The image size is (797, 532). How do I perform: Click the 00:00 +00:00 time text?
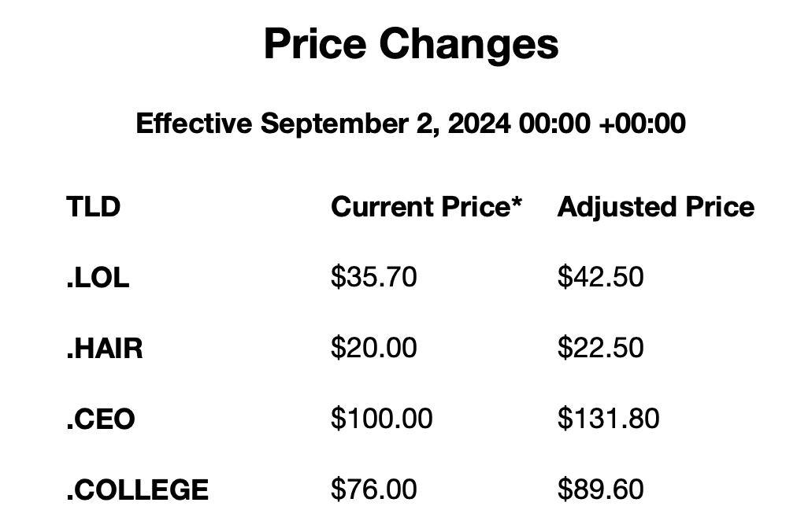(602, 124)
